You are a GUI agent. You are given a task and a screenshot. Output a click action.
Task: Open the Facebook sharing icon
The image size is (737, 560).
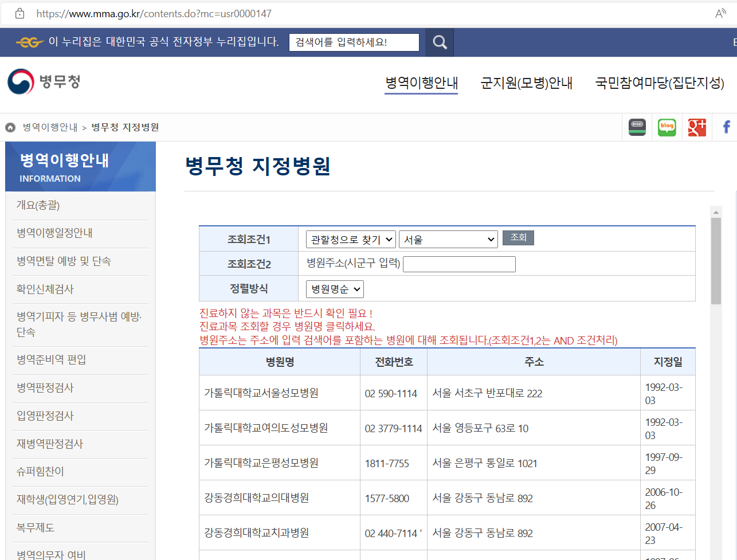click(x=726, y=127)
